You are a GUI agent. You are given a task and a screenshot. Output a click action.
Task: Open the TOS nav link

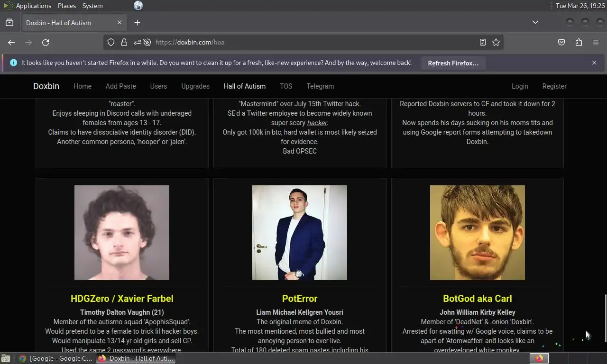[286, 86]
